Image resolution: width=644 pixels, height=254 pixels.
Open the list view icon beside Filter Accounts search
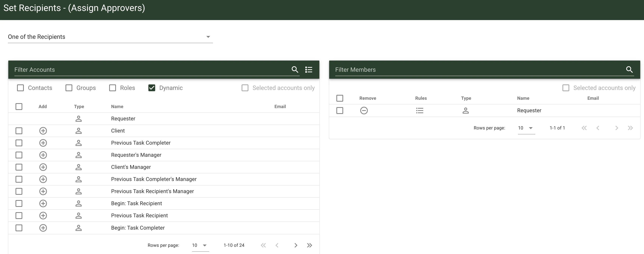click(x=309, y=69)
